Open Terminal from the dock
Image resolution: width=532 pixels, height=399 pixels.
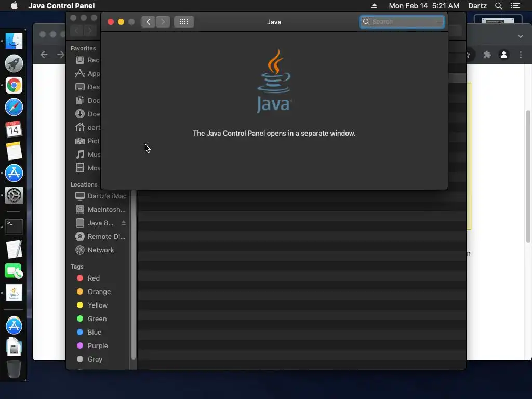14,227
